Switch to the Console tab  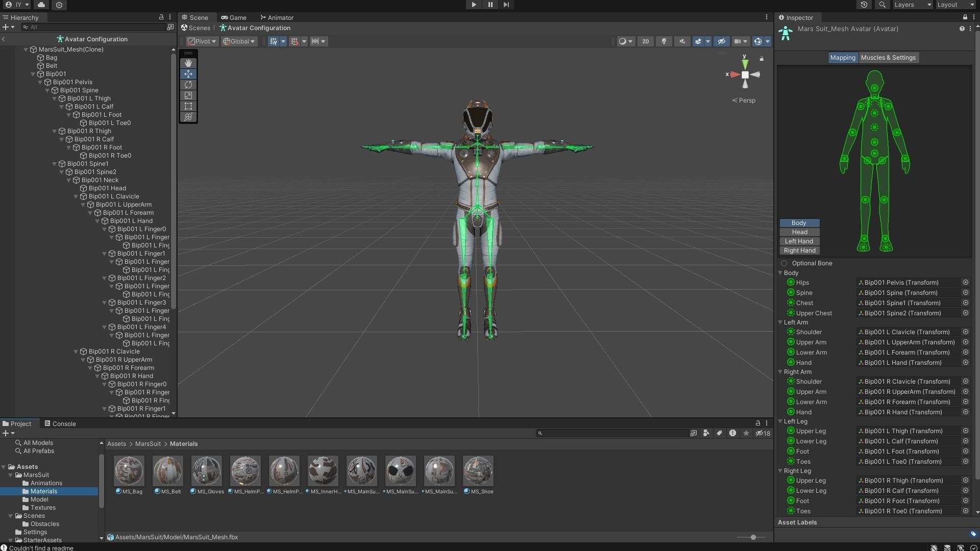coord(60,423)
